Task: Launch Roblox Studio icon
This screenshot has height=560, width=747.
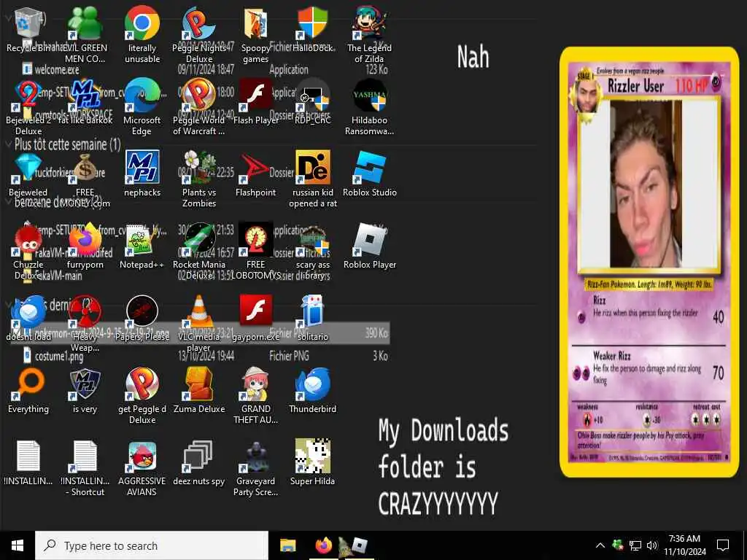Action: pyautogui.click(x=370, y=168)
